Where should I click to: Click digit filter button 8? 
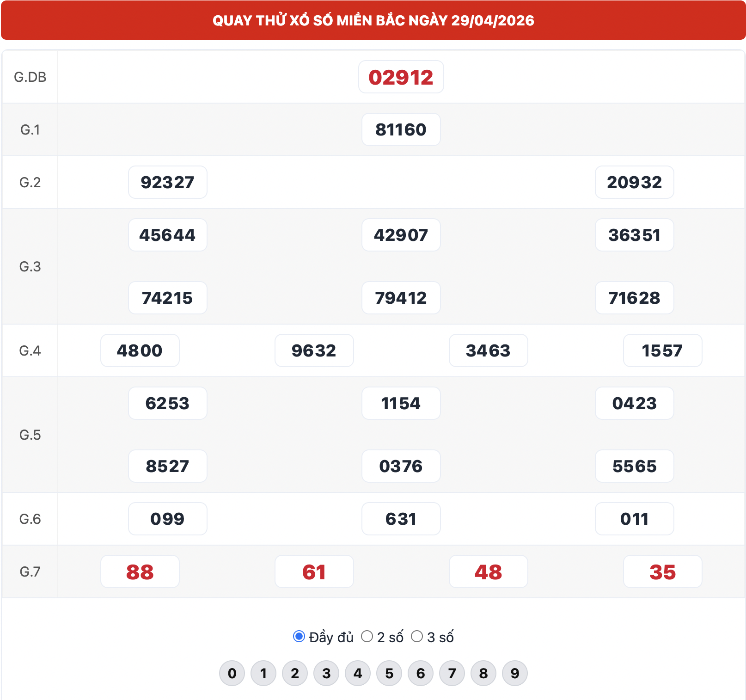[x=483, y=673]
